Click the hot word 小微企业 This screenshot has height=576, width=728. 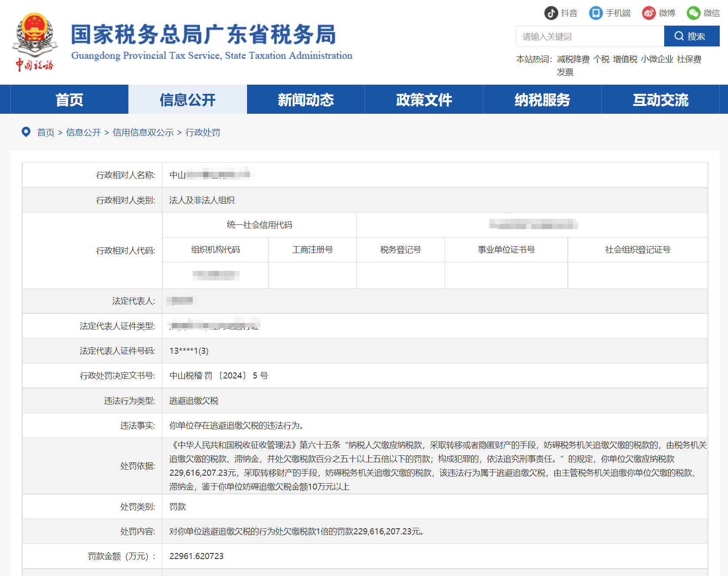click(x=657, y=59)
